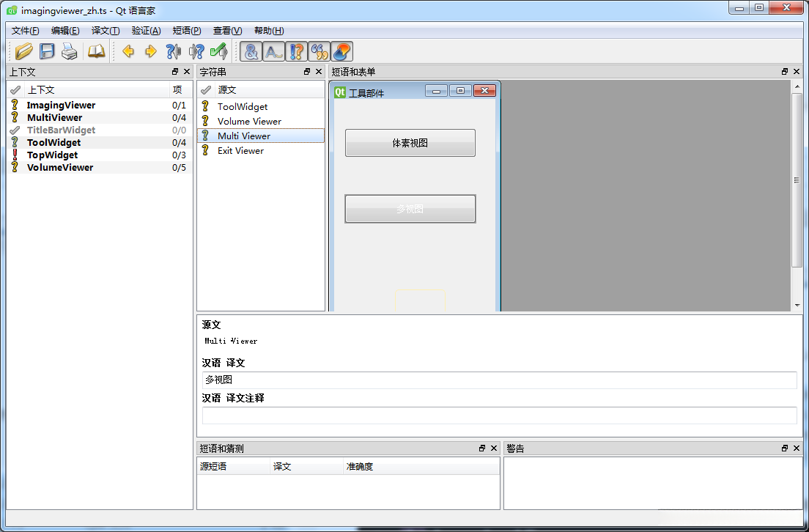Click the 译文 column header in guesses
The width and height of the screenshot is (809, 532).
tap(306, 467)
